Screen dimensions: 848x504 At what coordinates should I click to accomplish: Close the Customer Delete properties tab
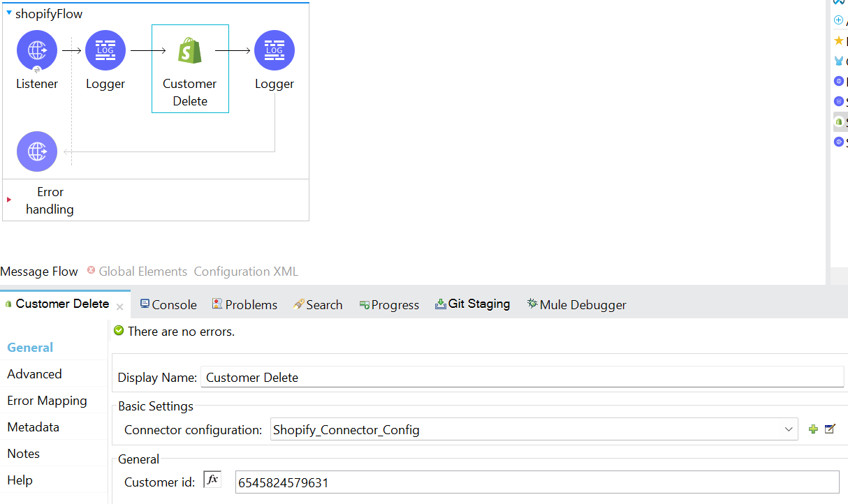click(x=119, y=306)
